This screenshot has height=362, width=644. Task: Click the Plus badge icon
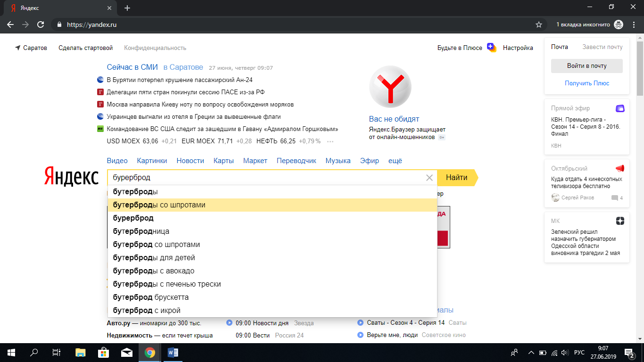pos(492,47)
